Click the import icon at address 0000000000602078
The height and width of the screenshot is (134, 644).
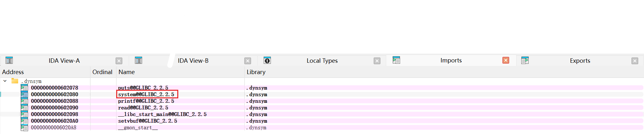point(24,88)
